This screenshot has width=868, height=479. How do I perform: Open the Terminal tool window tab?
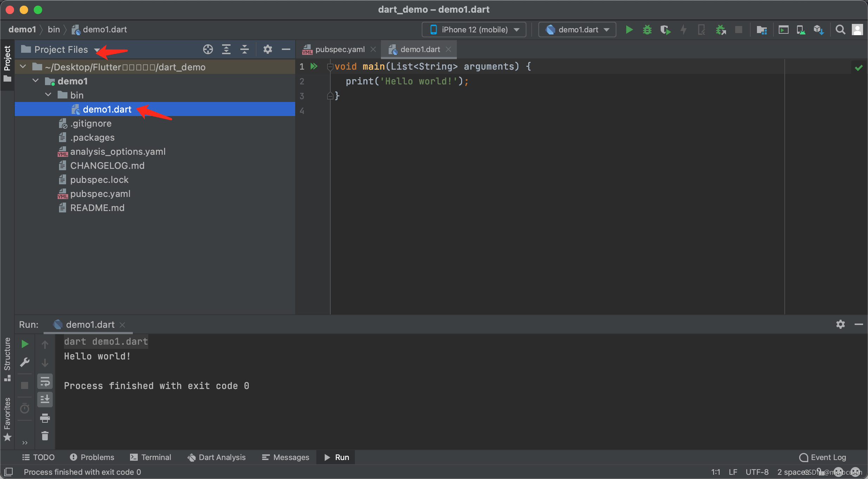(x=151, y=457)
